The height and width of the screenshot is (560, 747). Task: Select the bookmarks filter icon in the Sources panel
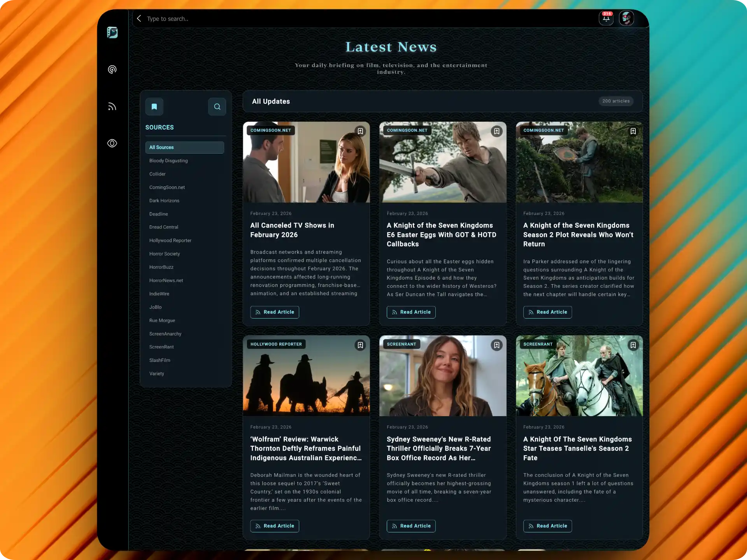click(x=154, y=106)
